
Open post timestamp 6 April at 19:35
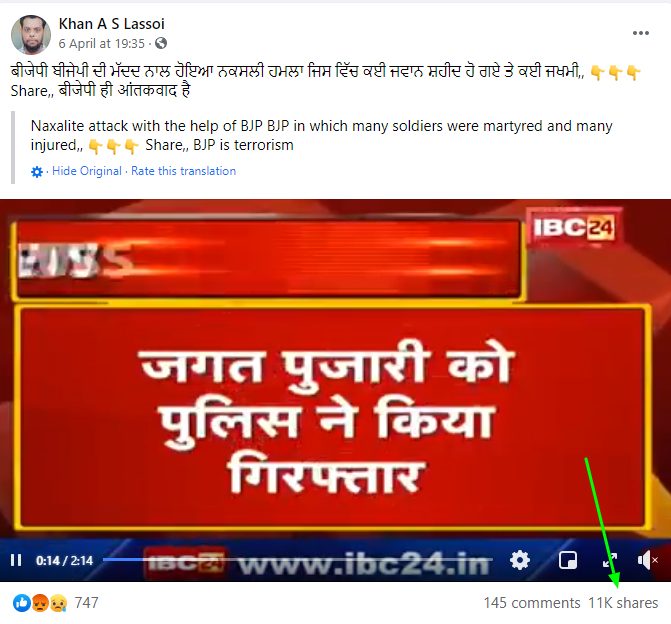pyautogui.click(x=101, y=44)
